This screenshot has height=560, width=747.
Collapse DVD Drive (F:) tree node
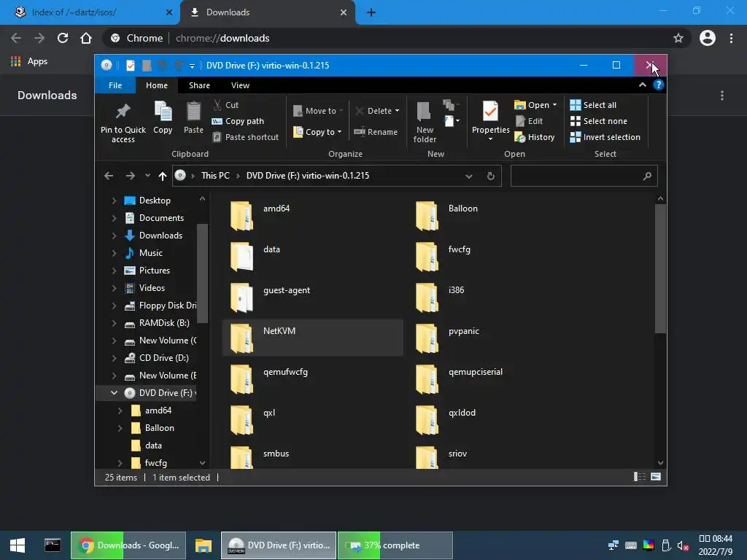(114, 393)
